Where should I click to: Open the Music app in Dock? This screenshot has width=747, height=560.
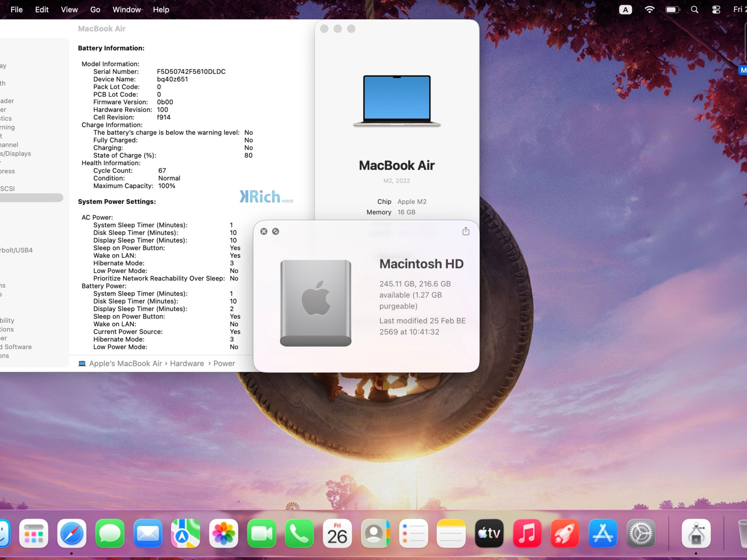pos(527,533)
